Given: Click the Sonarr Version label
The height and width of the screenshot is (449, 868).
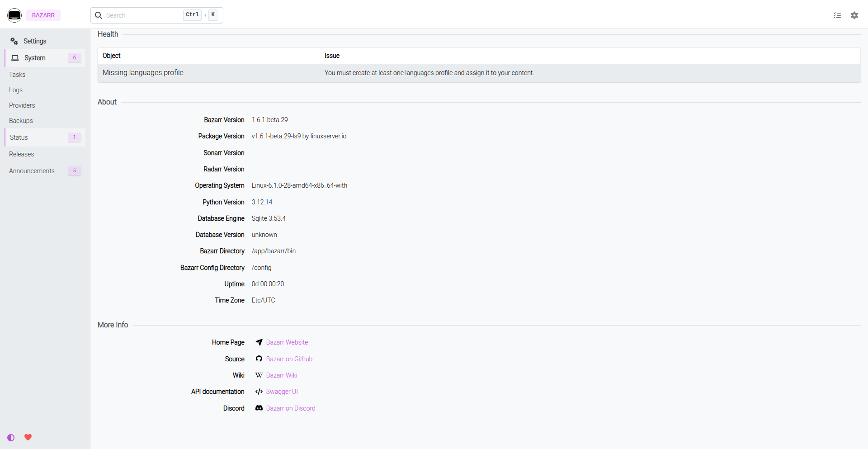Looking at the screenshot, I should click(x=224, y=153).
